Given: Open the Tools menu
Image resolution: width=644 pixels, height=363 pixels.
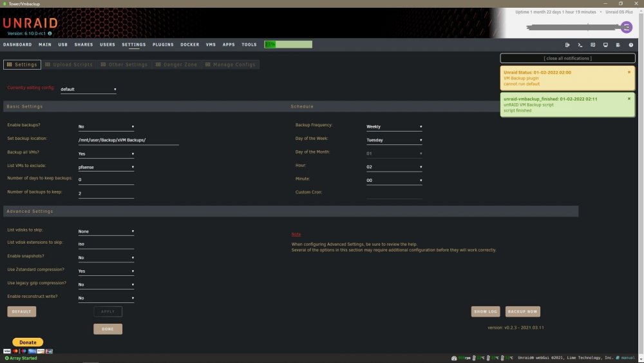Looking at the screenshot, I should click(x=249, y=44).
